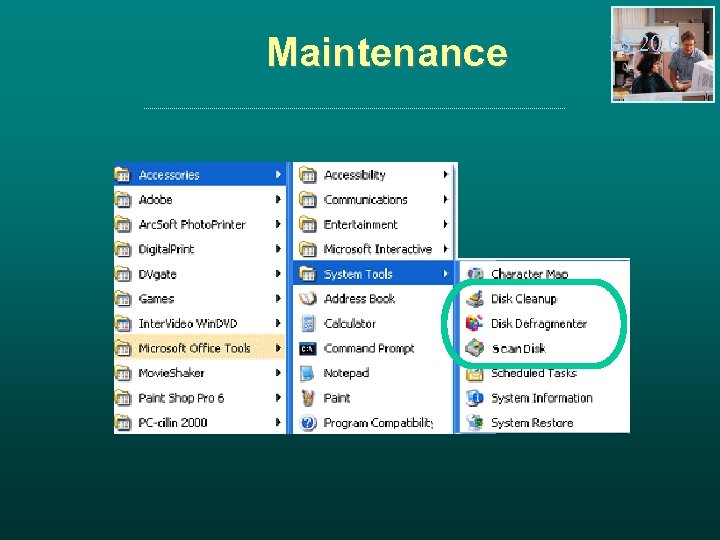Expand the Microsoft Interactive submenu arrow
Image resolution: width=720 pixels, height=540 pixels.
[x=445, y=249]
